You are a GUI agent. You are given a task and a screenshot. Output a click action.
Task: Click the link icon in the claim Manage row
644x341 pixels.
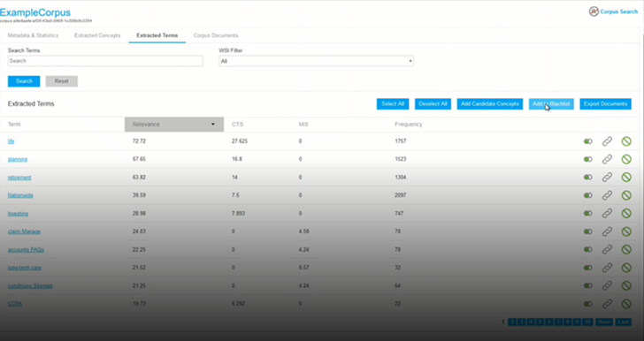pyautogui.click(x=607, y=231)
